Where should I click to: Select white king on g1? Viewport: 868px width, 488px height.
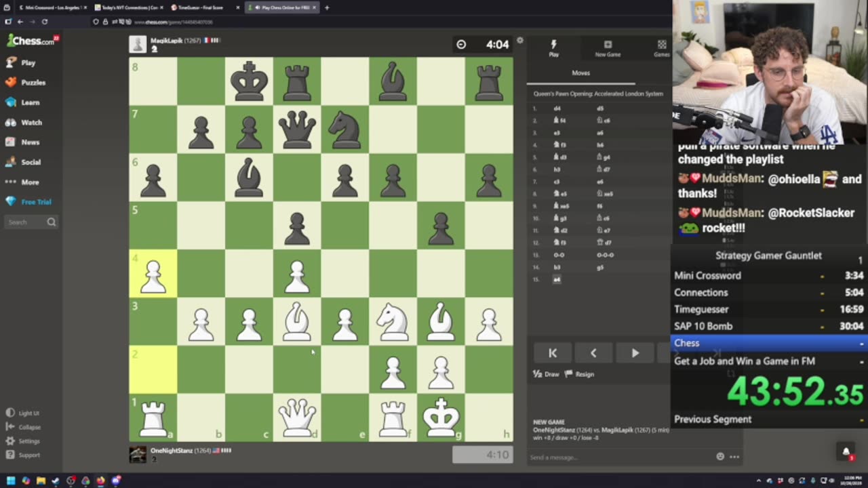tap(441, 418)
